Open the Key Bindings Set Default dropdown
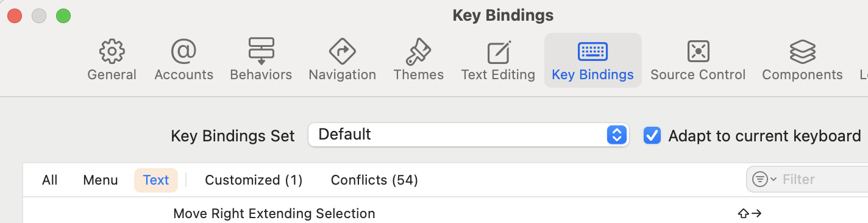Image resolution: width=868 pixels, height=223 pixels. coord(468,135)
